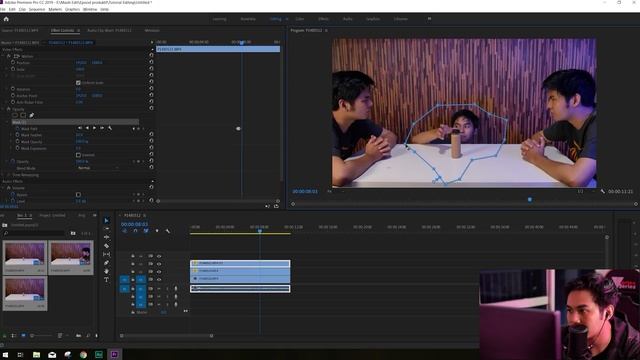This screenshot has height=360, width=640.
Task: Reset the Blend Mode parameter
Action: [x=151, y=167]
